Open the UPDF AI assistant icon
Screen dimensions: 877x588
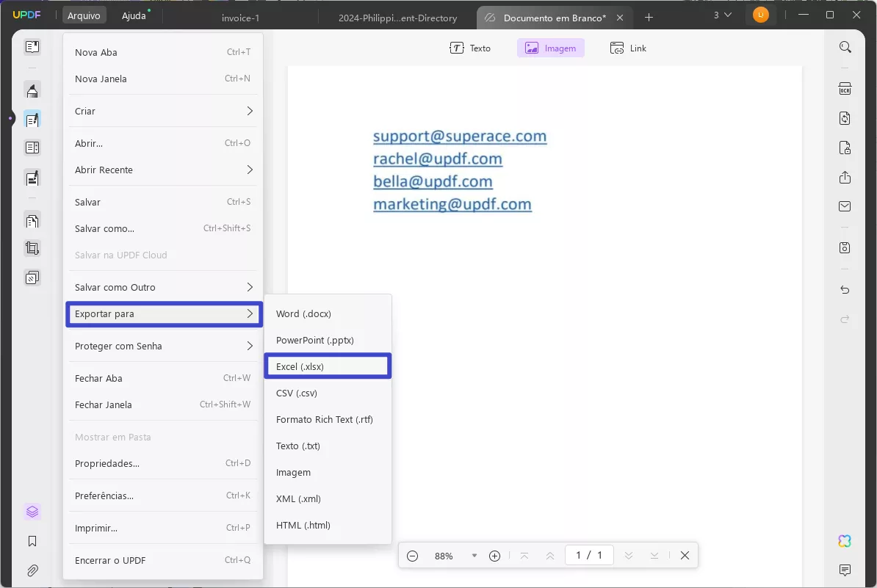(x=845, y=540)
